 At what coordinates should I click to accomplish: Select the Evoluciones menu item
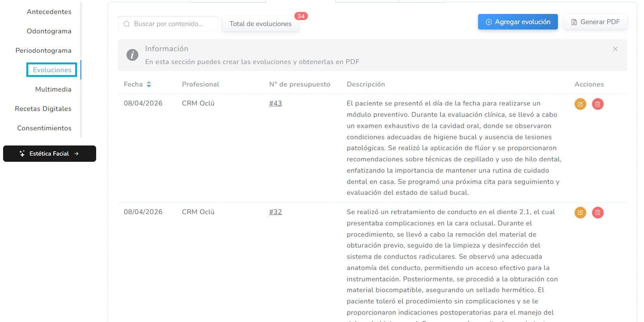[x=52, y=70]
